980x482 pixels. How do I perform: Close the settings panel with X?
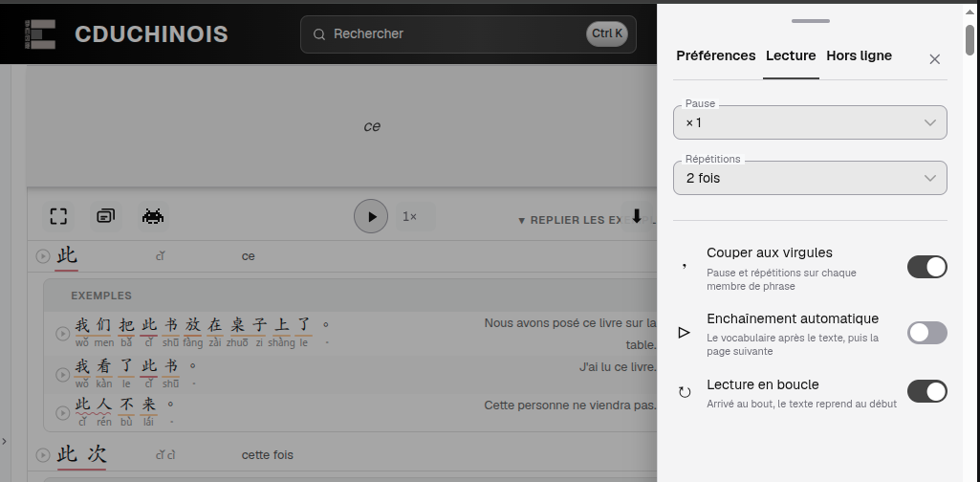(934, 59)
